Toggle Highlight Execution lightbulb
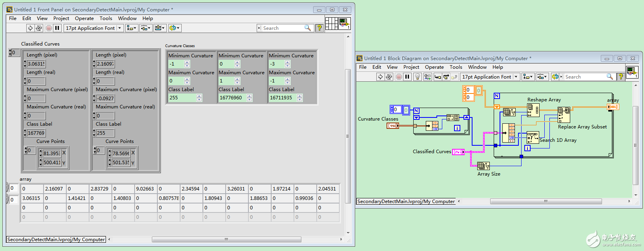Screen dimensions: 644x251 (418, 77)
